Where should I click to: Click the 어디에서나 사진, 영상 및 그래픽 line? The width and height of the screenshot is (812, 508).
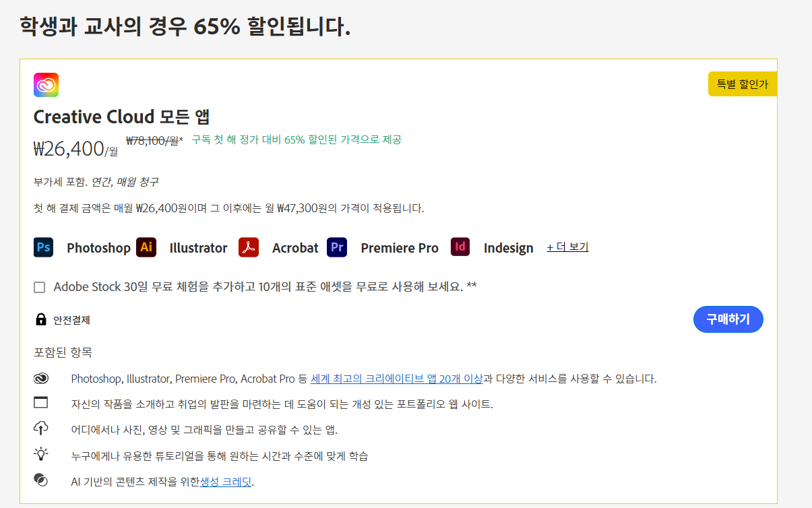(204, 430)
